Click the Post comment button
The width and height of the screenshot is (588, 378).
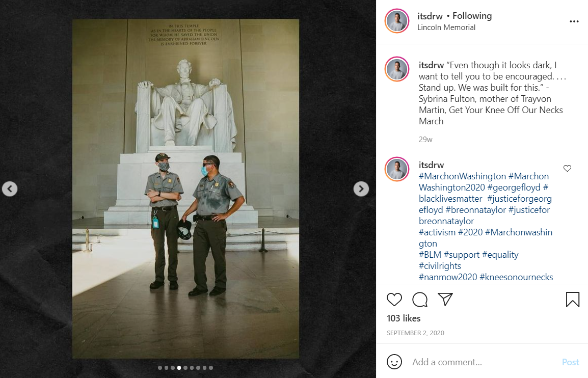tap(570, 362)
